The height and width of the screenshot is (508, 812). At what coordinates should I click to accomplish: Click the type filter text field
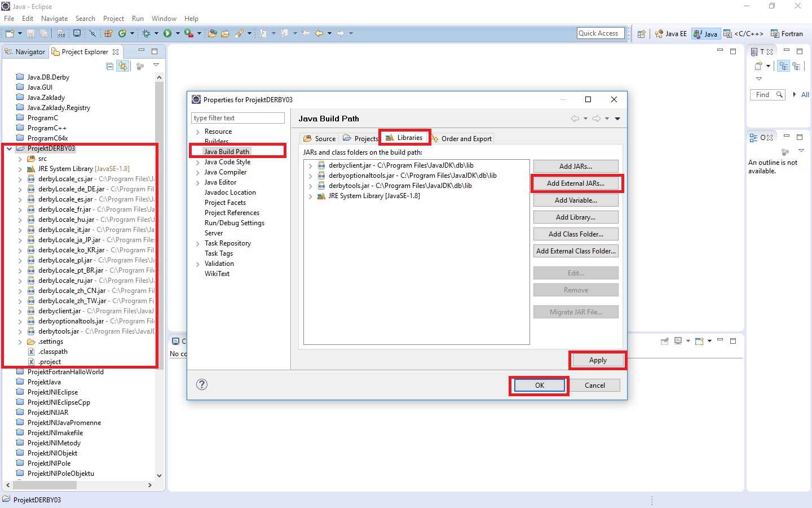coord(237,118)
